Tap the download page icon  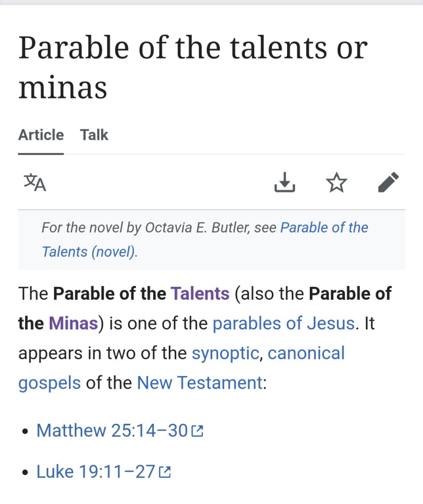(285, 183)
